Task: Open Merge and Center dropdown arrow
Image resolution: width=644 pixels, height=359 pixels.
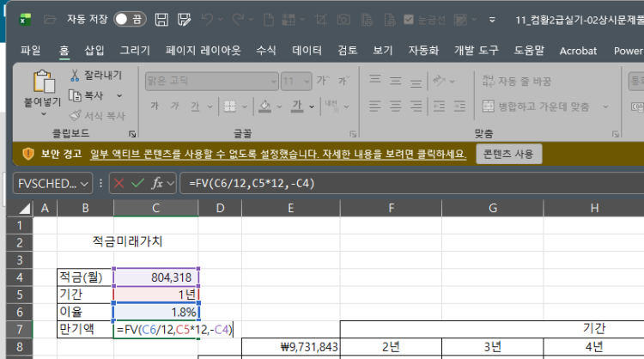Action: (x=605, y=106)
